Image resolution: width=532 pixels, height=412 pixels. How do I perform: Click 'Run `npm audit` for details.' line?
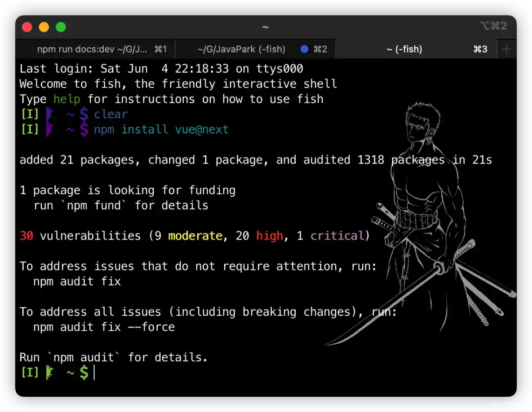coord(113,357)
